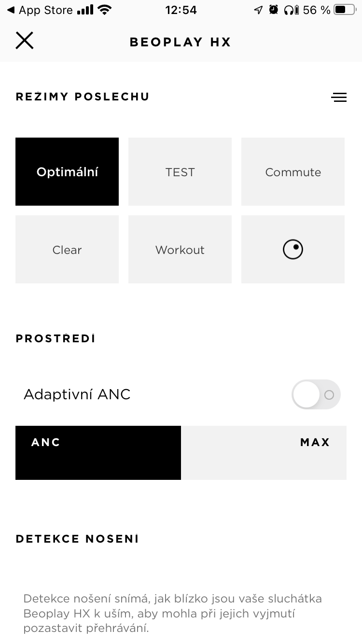Tap the black ANC slider section
Image resolution: width=362 pixels, height=644 pixels.
point(98,453)
